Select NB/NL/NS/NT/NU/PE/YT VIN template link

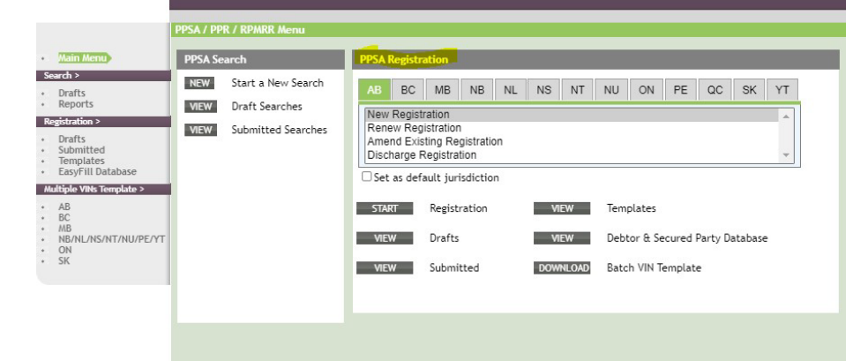click(x=112, y=239)
